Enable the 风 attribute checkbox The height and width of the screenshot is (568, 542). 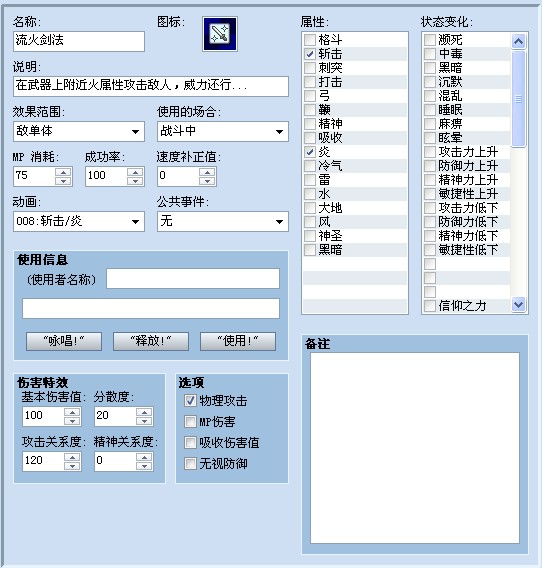tap(310, 222)
